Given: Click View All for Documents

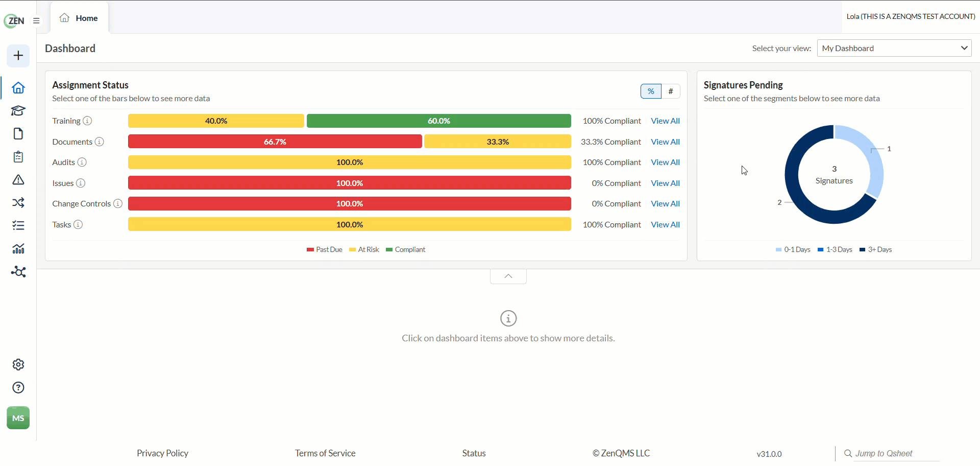Looking at the screenshot, I should [x=665, y=142].
